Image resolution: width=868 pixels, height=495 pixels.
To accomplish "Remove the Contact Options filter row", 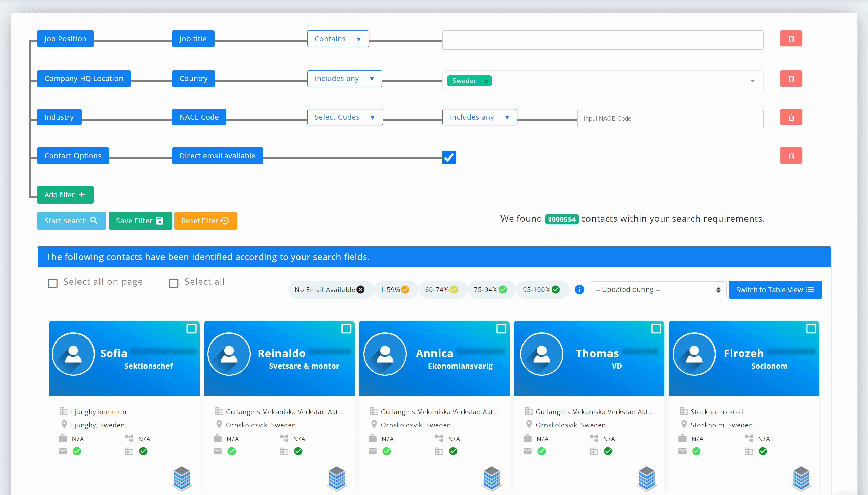I will click(x=791, y=156).
